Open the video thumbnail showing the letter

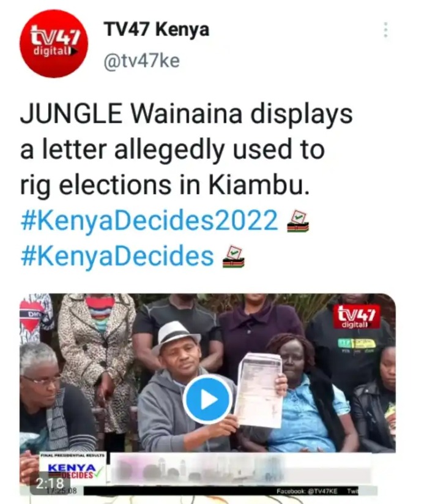coord(208,394)
